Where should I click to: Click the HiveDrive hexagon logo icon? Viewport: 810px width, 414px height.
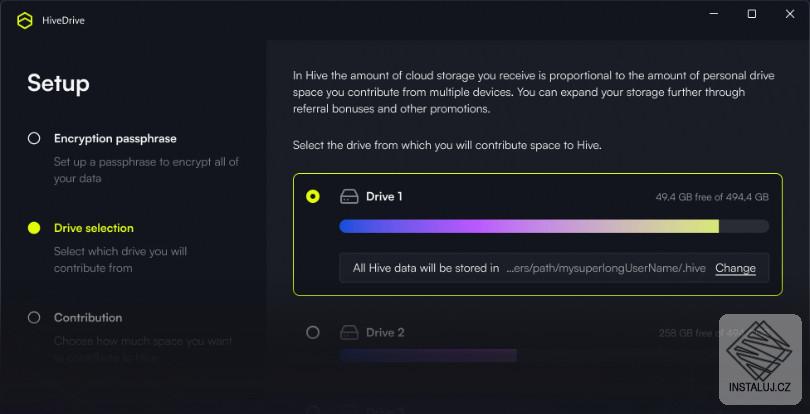point(24,21)
